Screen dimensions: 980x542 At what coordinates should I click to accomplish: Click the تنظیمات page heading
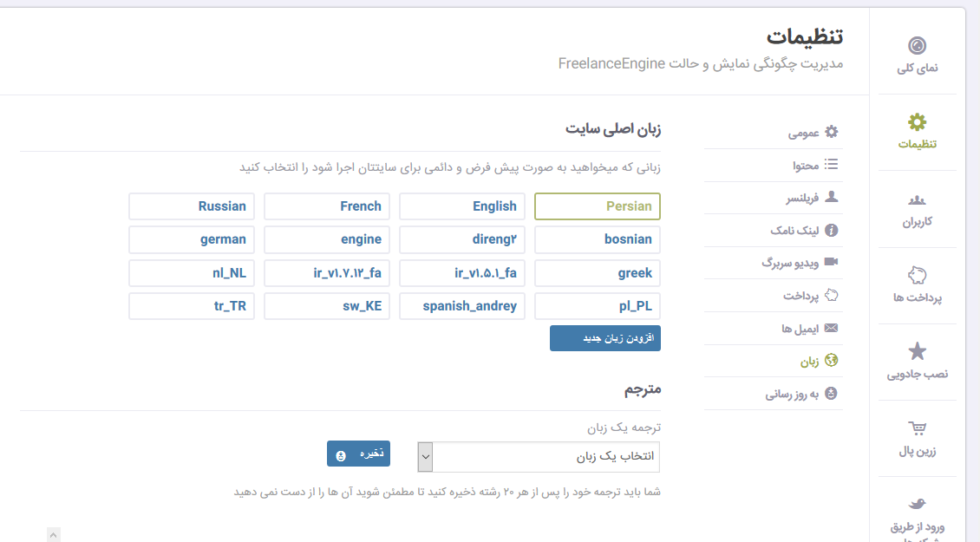point(805,37)
